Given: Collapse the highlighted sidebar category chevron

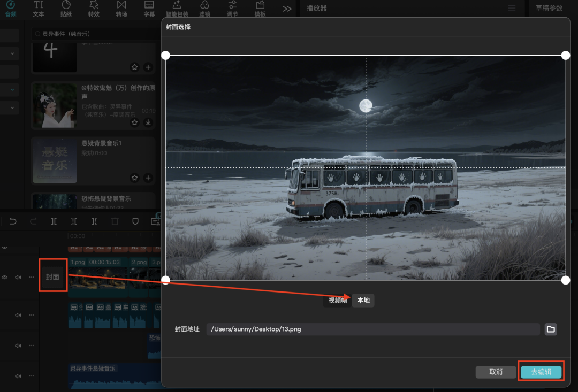Looking at the screenshot, I should tap(12, 89).
